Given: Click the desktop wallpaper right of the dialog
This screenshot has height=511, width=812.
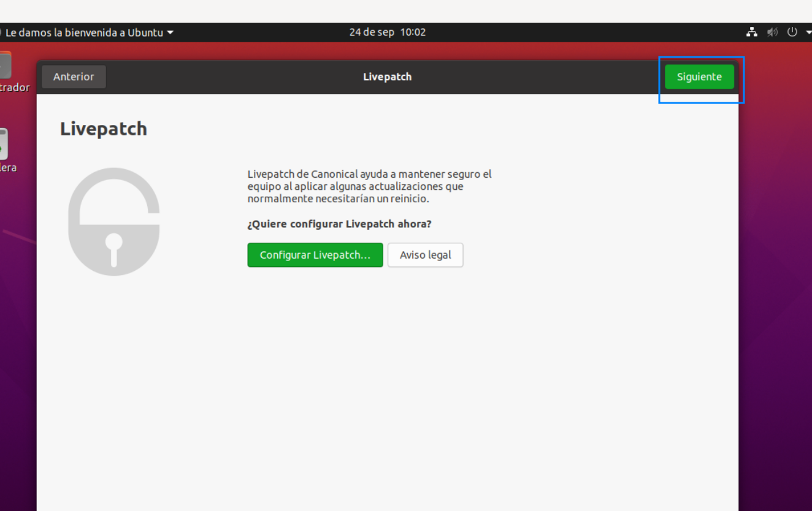Looking at the screenshot, I should click(776, 276).
